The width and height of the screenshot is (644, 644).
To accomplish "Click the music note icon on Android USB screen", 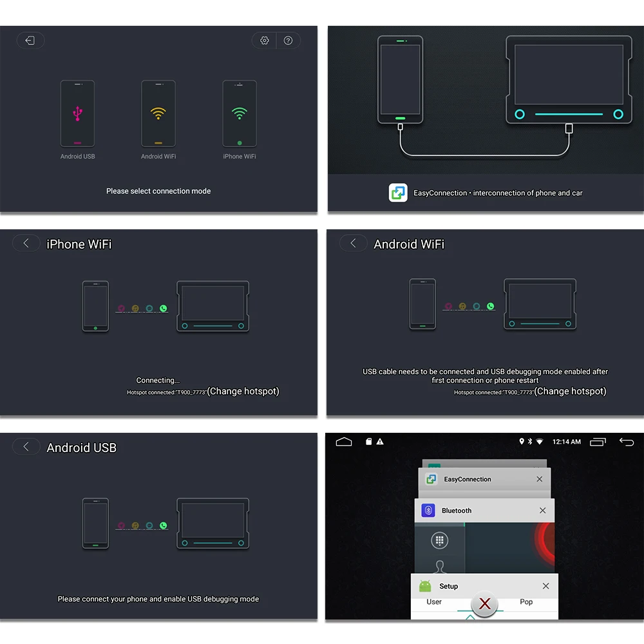I will (x=135, y=526).
